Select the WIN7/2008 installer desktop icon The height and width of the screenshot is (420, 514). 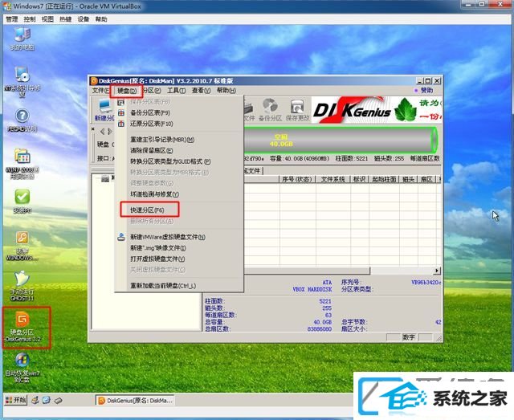pos(22,164)
